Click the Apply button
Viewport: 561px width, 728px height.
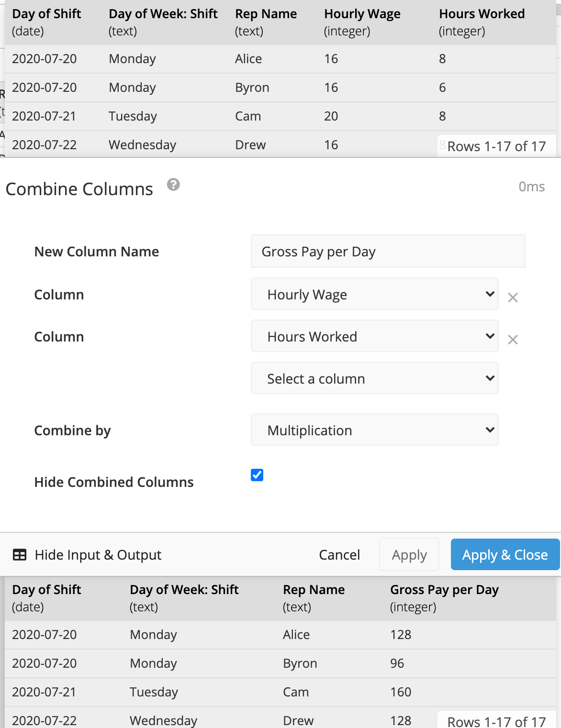[x=409, y=555]
